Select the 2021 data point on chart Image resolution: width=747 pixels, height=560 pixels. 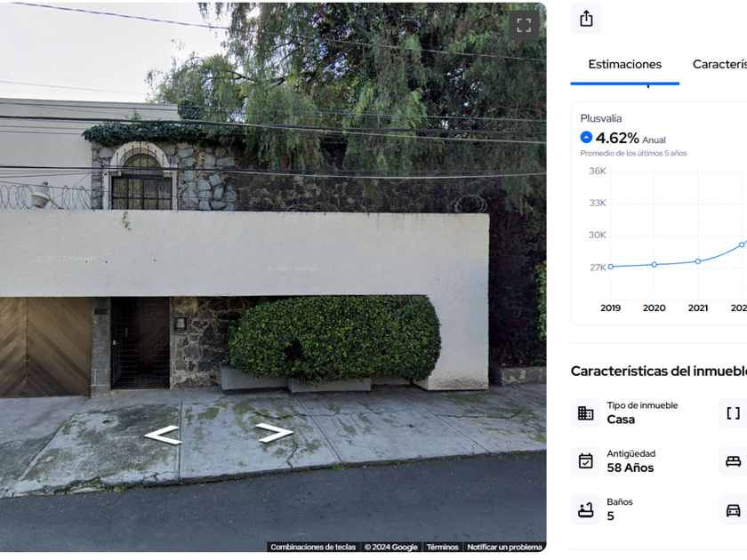coord(698,261)
